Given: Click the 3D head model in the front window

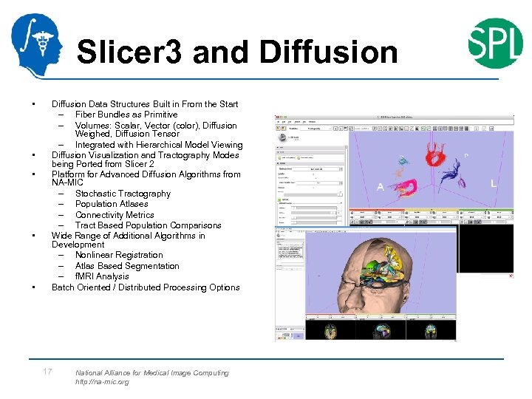Looking at the screenshot, I should coord(375,275).
